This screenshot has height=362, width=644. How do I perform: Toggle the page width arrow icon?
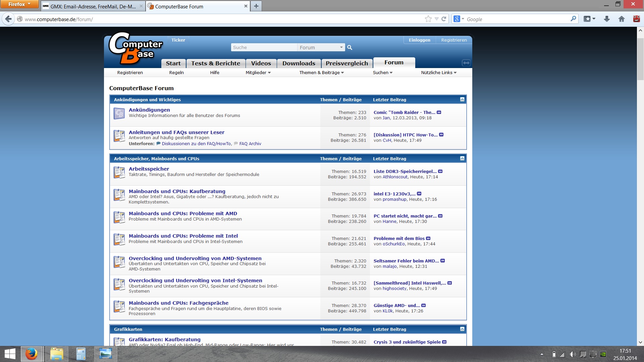(466, 63)
